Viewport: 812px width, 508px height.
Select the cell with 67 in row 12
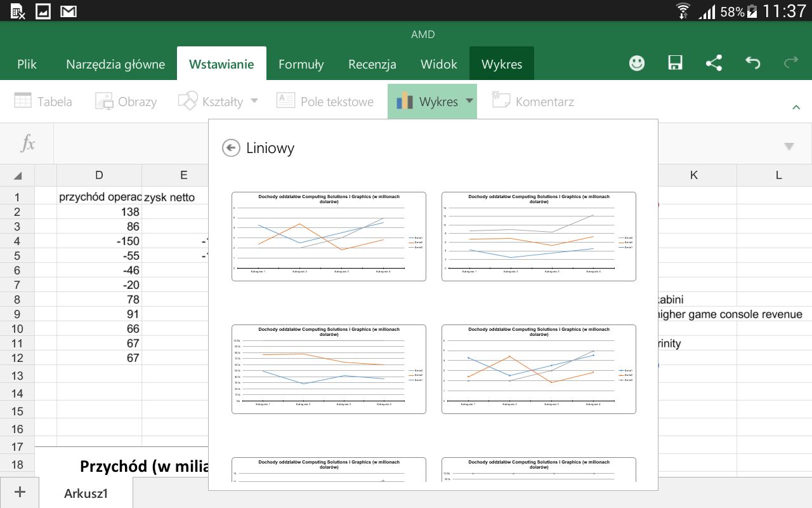99,358
